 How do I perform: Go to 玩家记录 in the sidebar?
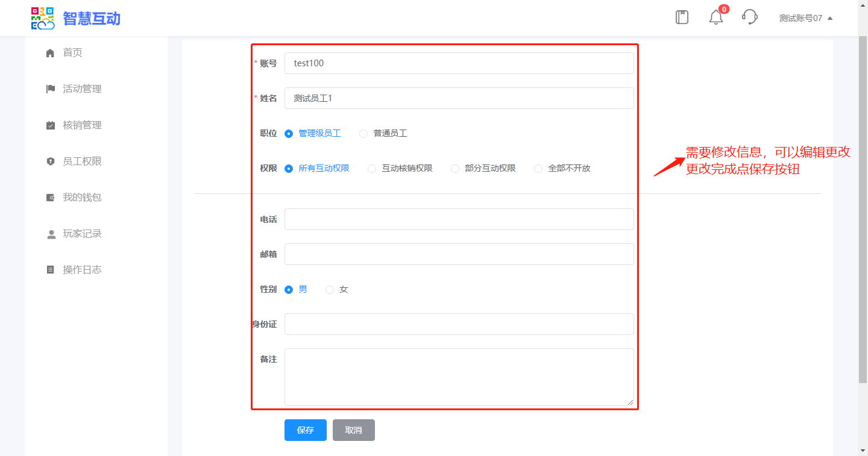[82, 234]
